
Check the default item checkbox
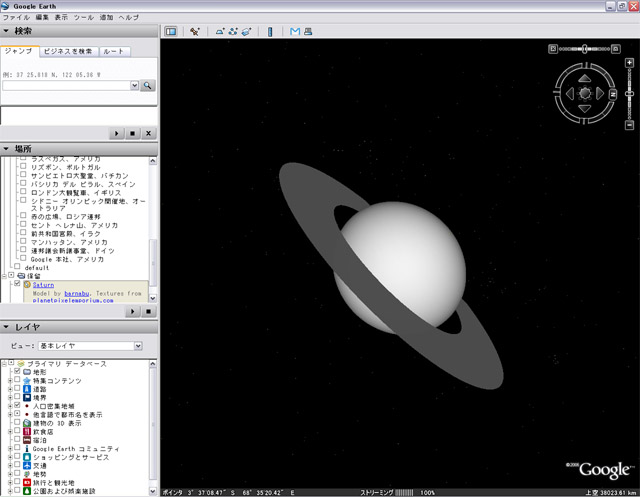tap(17, 266)
